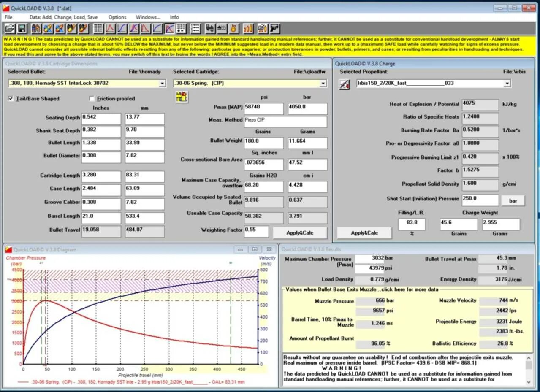
Task: Click the Bullet Length inches field showing 1.338
Action: click(101, 144)
